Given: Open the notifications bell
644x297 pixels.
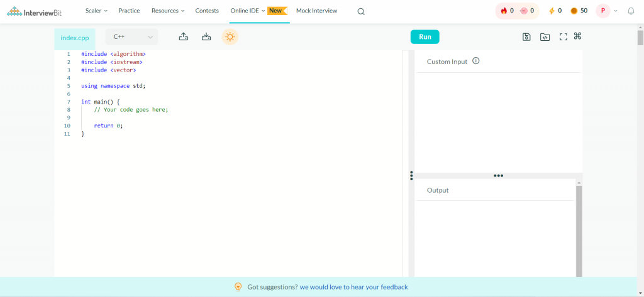Looking at the screenshot, I should [x=631, y=11].
